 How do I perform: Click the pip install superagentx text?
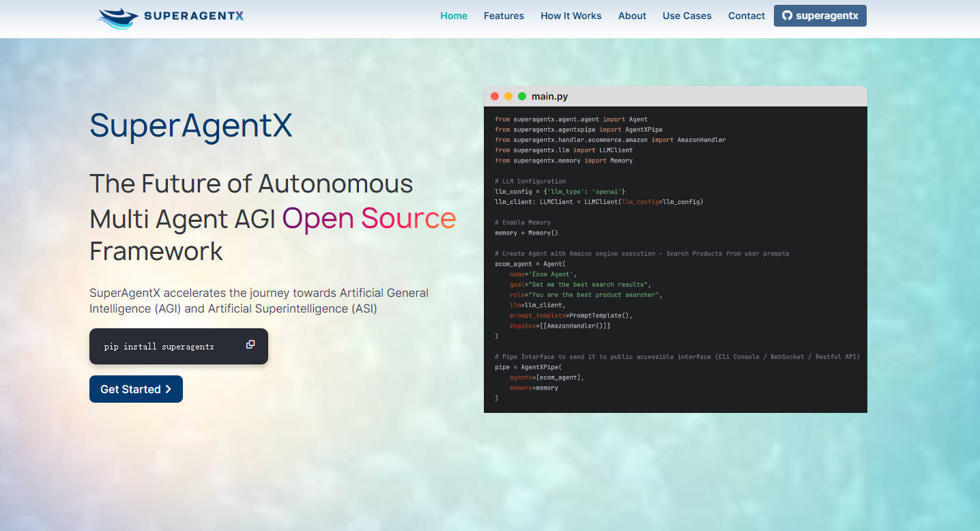[x=159, y=347]
